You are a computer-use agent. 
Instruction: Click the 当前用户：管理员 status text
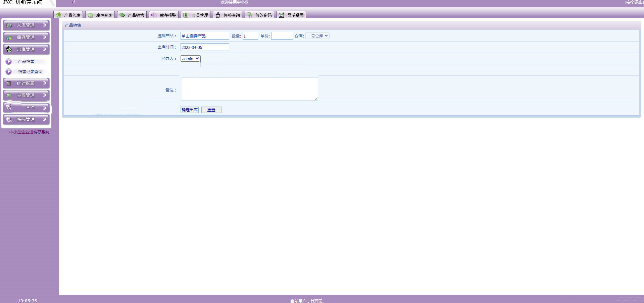click(306, 301)
